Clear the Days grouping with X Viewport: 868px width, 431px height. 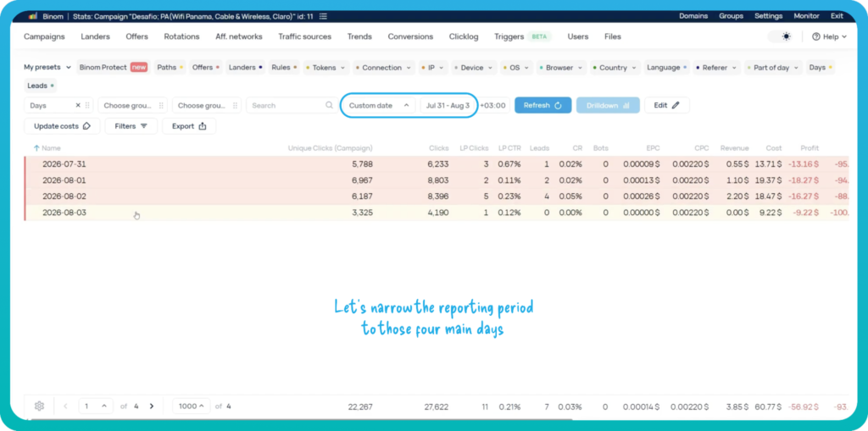tap(78, 105)
